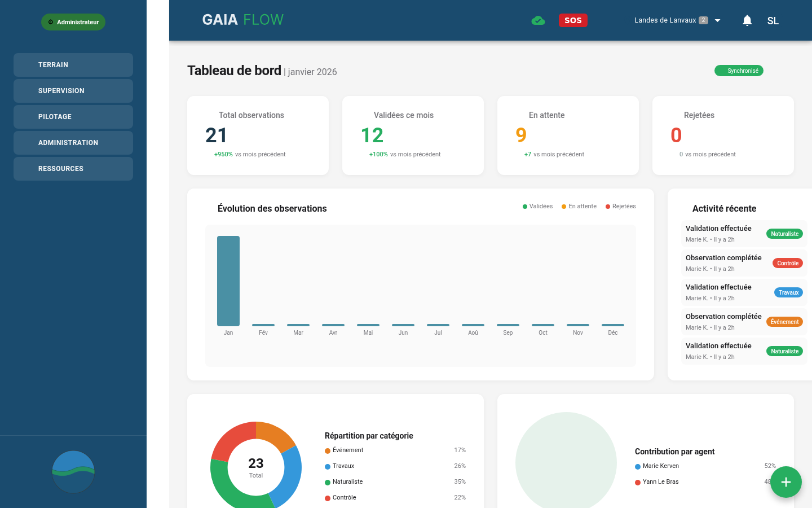Click the Synchronisé status chip

(739, 71)
